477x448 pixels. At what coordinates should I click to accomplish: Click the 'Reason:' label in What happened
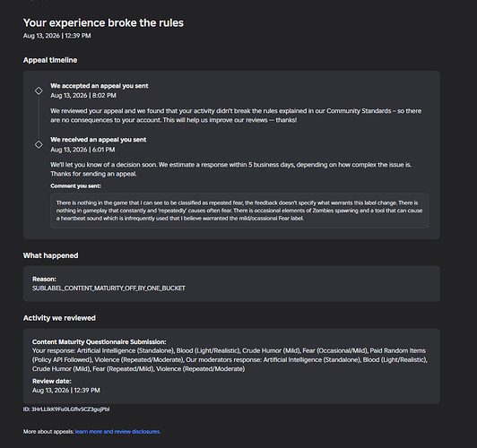coord(44,279)
